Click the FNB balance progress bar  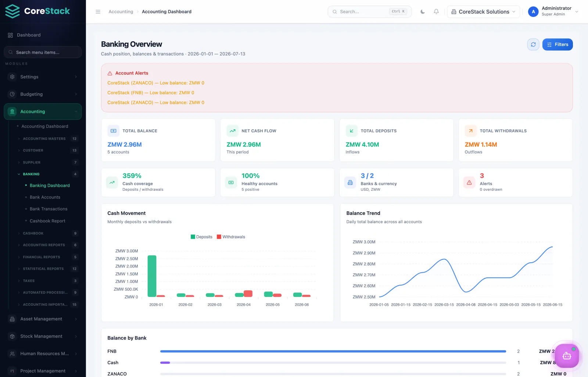click(333, 351)
